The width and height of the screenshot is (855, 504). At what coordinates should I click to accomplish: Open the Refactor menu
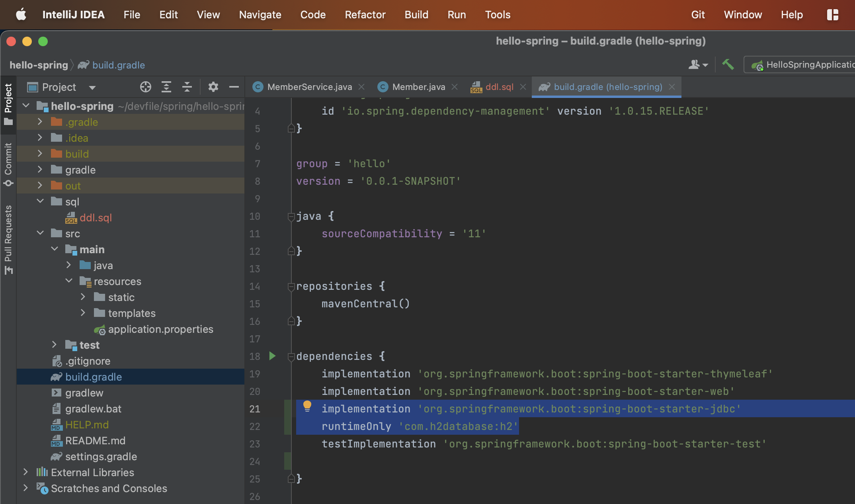click(x=365, y=15)
